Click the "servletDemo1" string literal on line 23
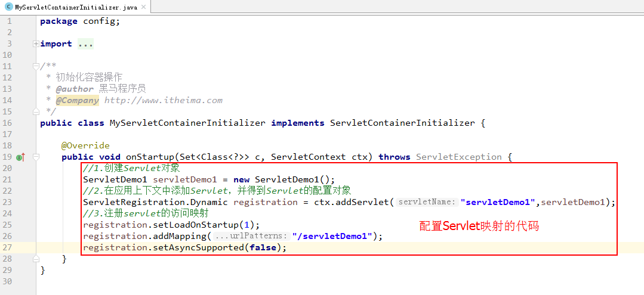Image resolution: width=644 pixels, height=295 pixels. [x=498, y=202]
